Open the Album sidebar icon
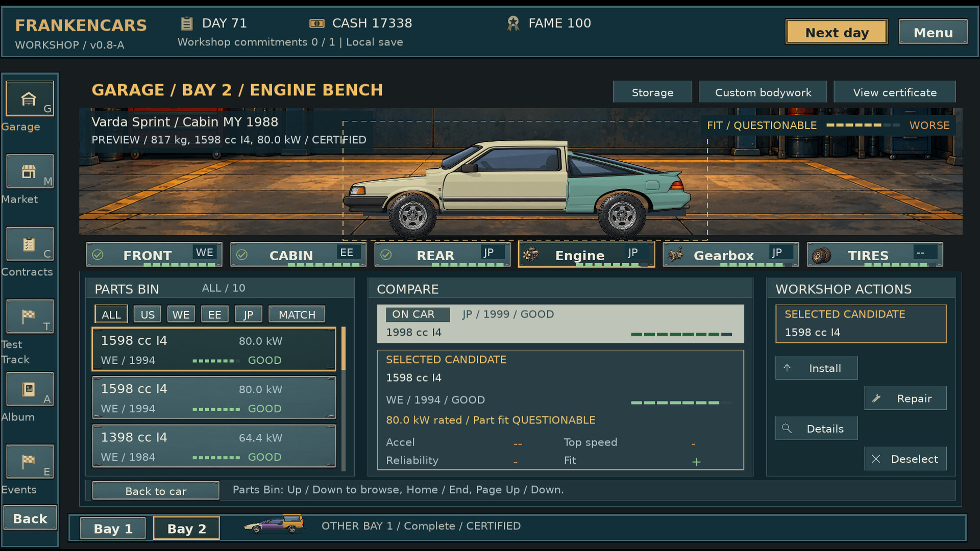Viewport: 980px width, 551px height. [30, 390]
